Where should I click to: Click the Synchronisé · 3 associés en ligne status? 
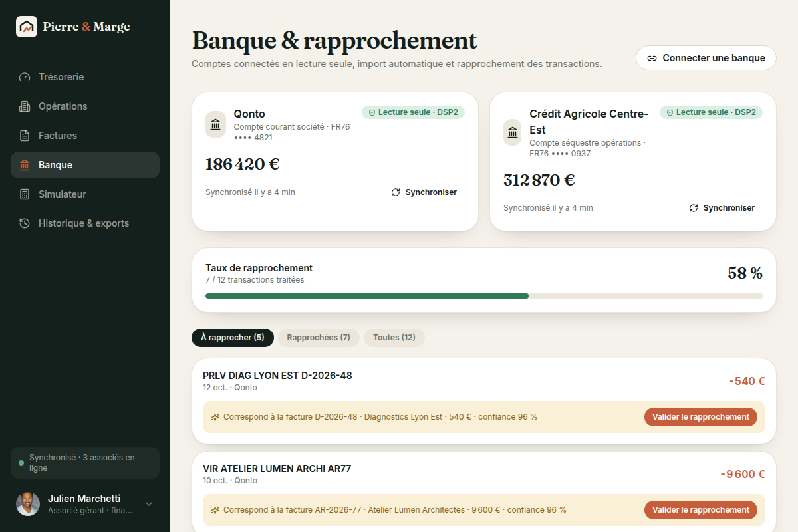click(x=85, y=463)
